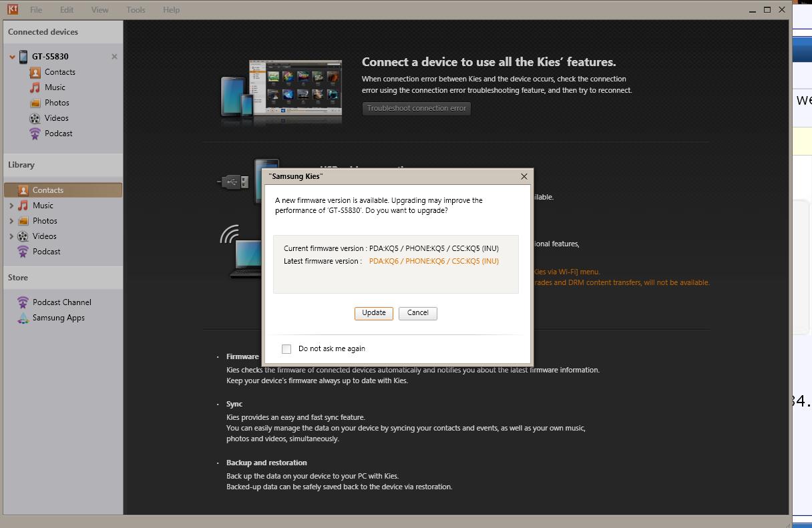
Task: Close the Samsung Kies firmware dialog
Action: (524, 176)
